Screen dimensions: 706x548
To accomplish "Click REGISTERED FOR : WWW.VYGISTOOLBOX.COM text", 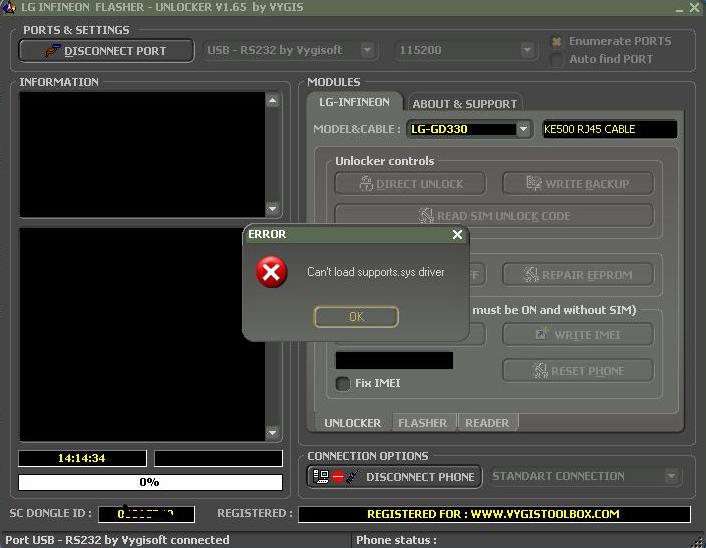I will (493, 514).
